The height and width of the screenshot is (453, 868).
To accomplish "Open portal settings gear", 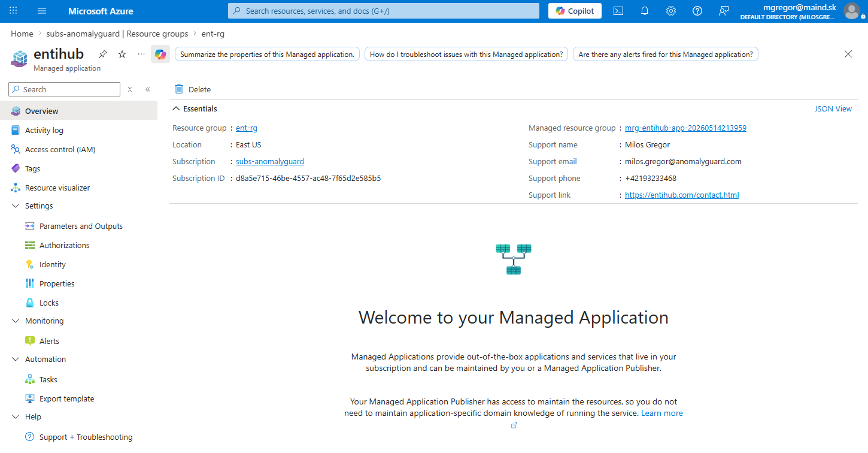I will [x=671, y=11].
